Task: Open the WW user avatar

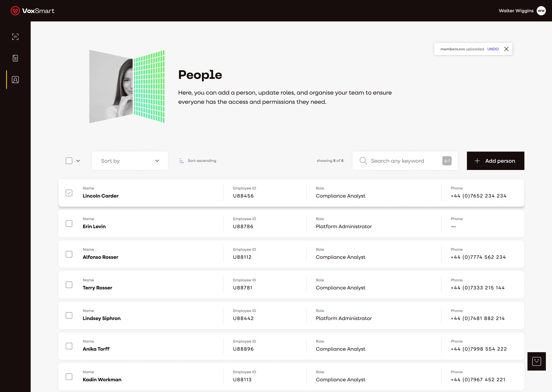Action: pyautogui.click(x=541, y=11)
